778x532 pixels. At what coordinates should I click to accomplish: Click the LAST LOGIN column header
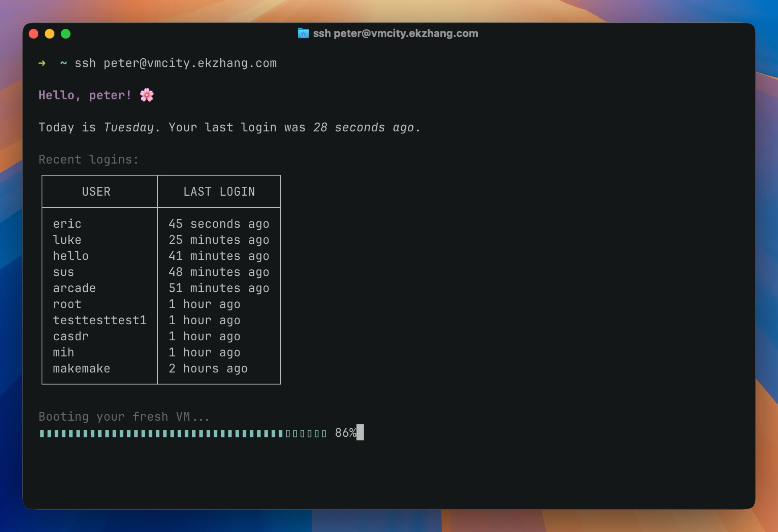click(219, 192)
